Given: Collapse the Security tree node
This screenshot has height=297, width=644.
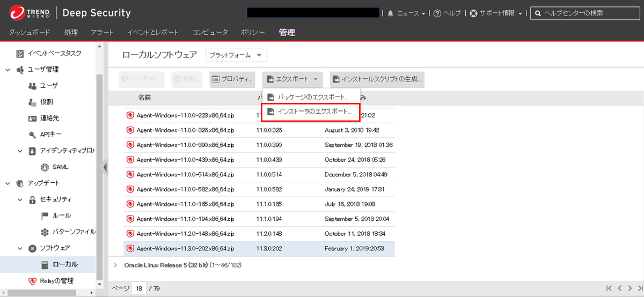Looking at the screenshot, I should [20, 199].
